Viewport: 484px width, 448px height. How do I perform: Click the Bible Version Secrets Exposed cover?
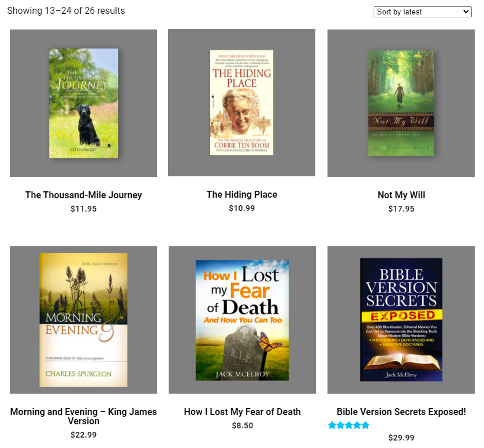(401, 319)
